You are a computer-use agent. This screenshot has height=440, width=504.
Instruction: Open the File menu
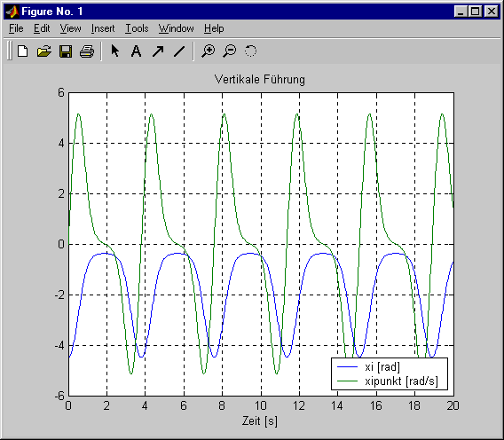(16, 28)
